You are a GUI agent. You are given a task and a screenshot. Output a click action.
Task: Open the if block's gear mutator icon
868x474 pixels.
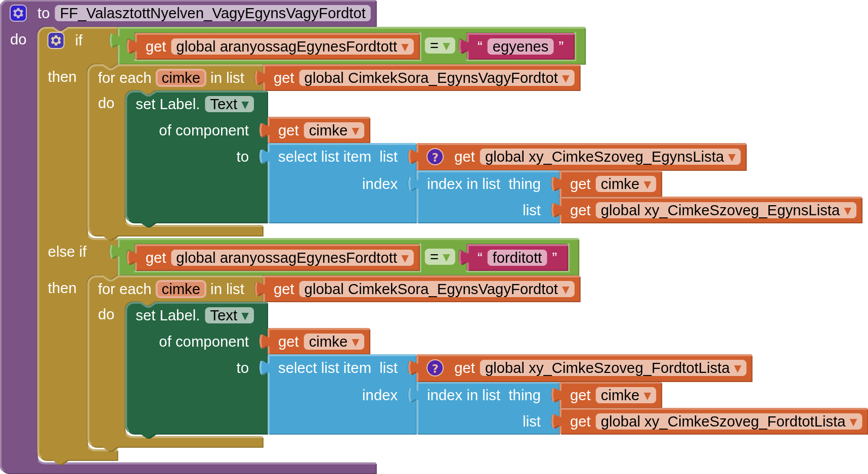coord(56,40)
